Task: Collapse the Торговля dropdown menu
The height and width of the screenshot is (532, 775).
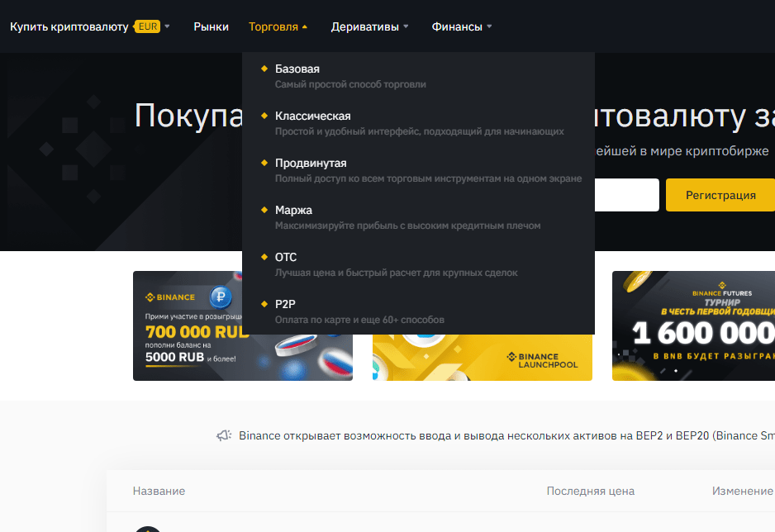Action: [x=278, y=26]
